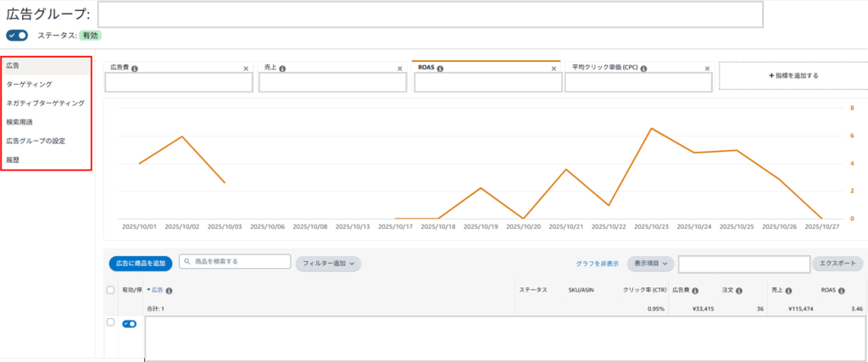Close the ROAS metric card

(x=554, y=68)
